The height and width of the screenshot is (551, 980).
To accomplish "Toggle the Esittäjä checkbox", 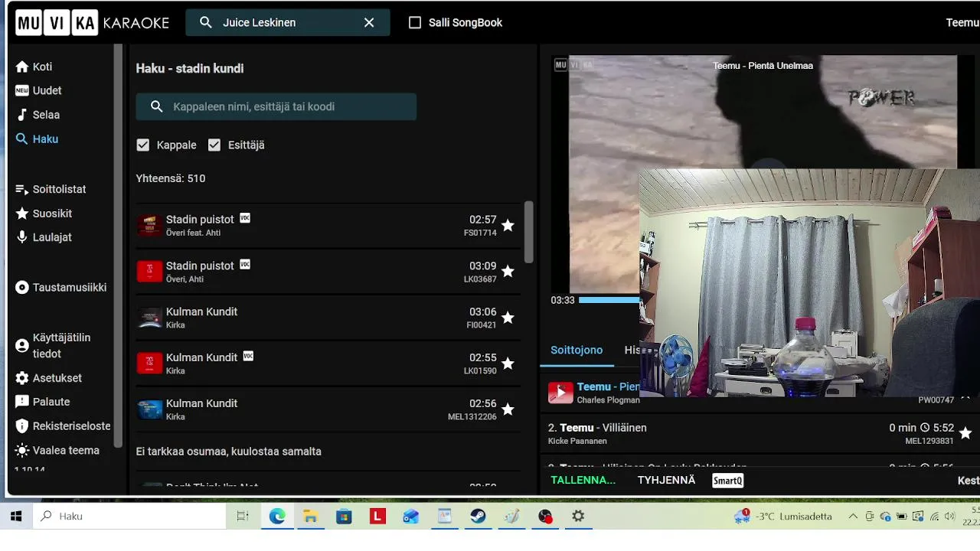I will coord(214,145).
